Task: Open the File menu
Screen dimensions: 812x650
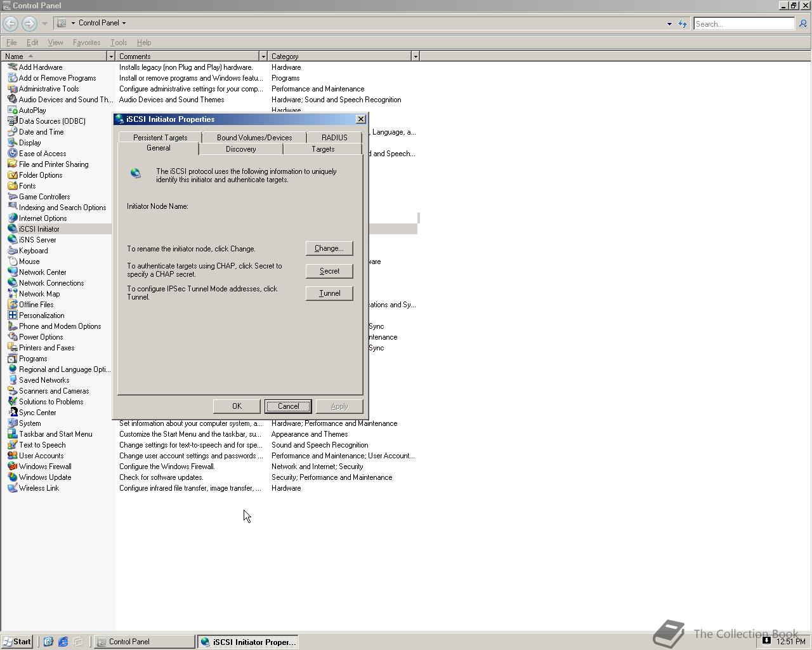Action: (x=11, y=43)
